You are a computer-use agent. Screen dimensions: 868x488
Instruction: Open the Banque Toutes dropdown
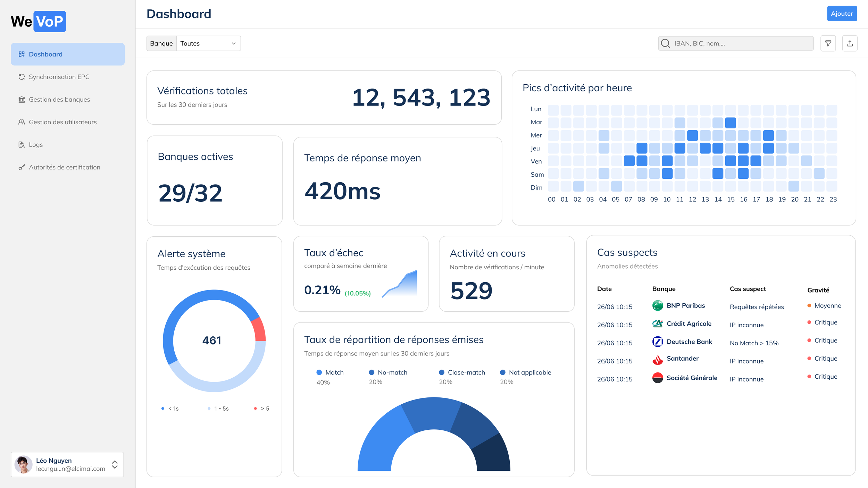pyautogui.click(x=208, y=43)
